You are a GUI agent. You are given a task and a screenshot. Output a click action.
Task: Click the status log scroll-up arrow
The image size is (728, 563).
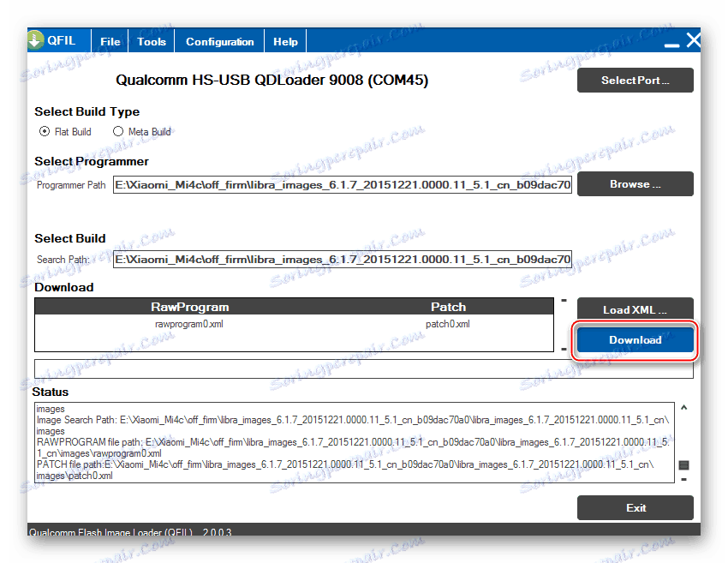click(684, 408)
